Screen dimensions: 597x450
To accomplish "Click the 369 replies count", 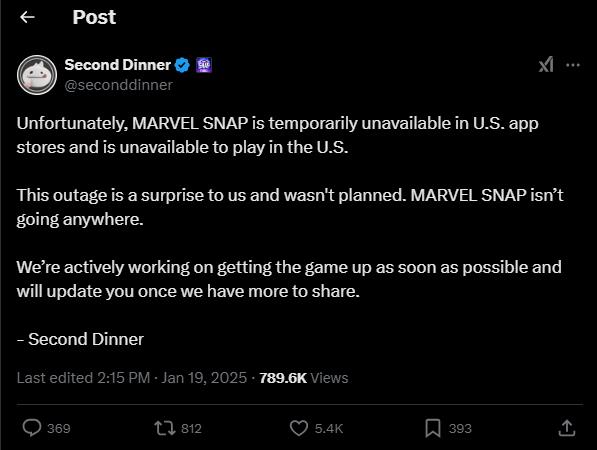I will [x=59, y=429].
